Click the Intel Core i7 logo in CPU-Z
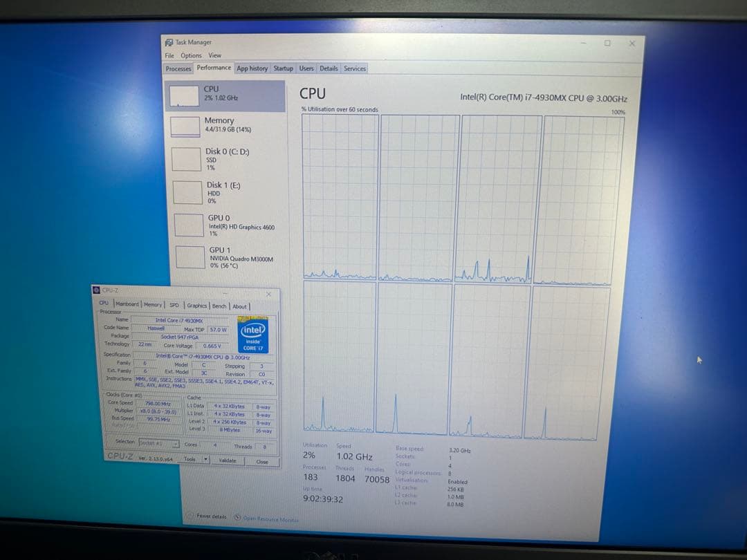This screenshot has width=747, height=560. pyautogui.click(x=253, y=331)
